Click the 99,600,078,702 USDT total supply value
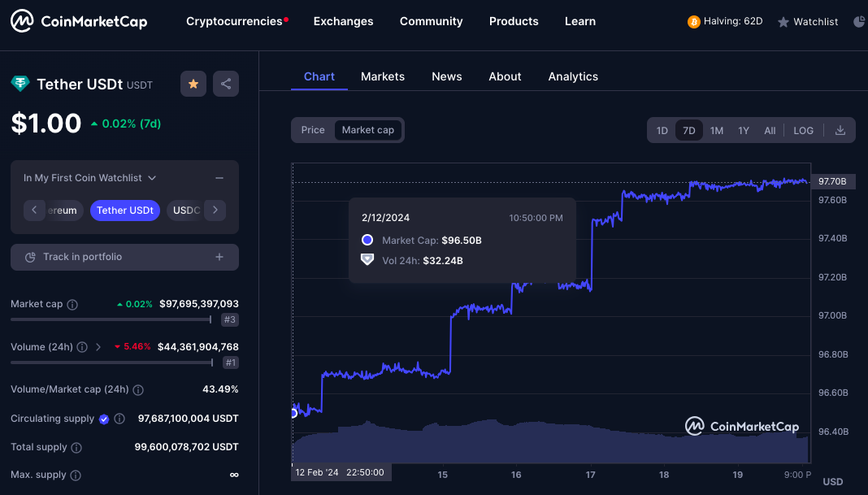Viewport: 868px width, 495px height. tap(187, 447)
